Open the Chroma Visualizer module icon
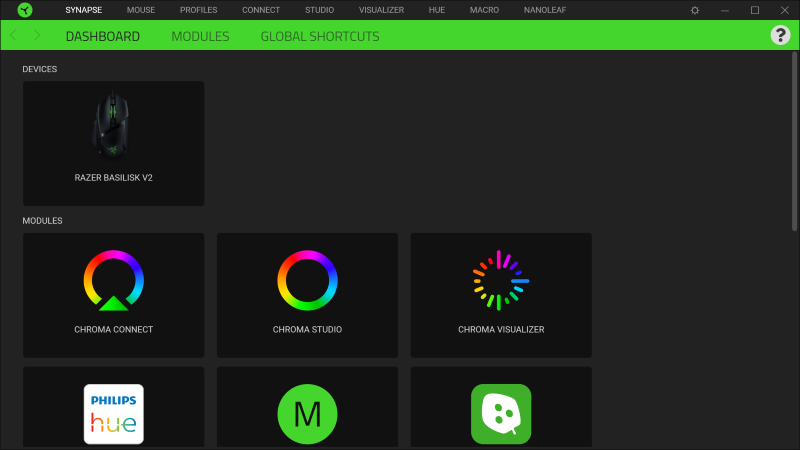800x450 pixels. pos(501,280)
